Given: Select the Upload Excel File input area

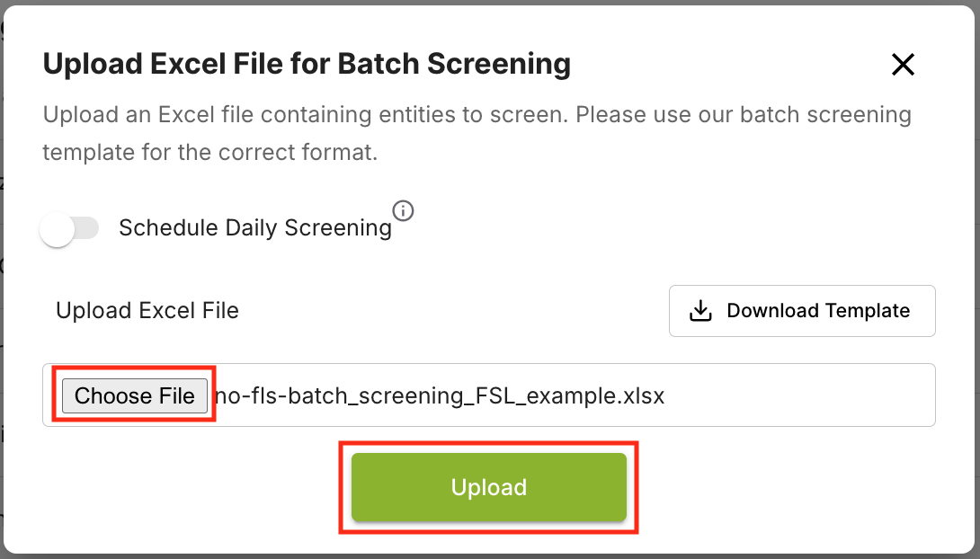Looking at the screenshot, I should [488, 395].
